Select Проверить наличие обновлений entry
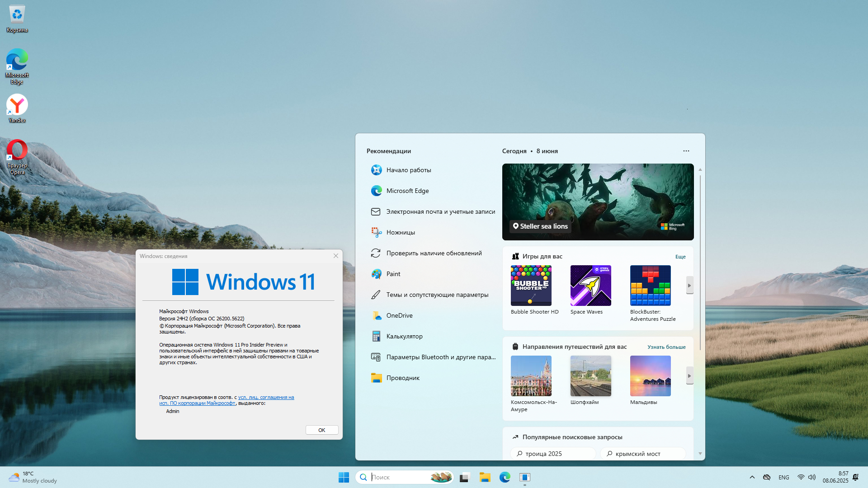This screenshot has height=488, width=868. pos(434,253)
